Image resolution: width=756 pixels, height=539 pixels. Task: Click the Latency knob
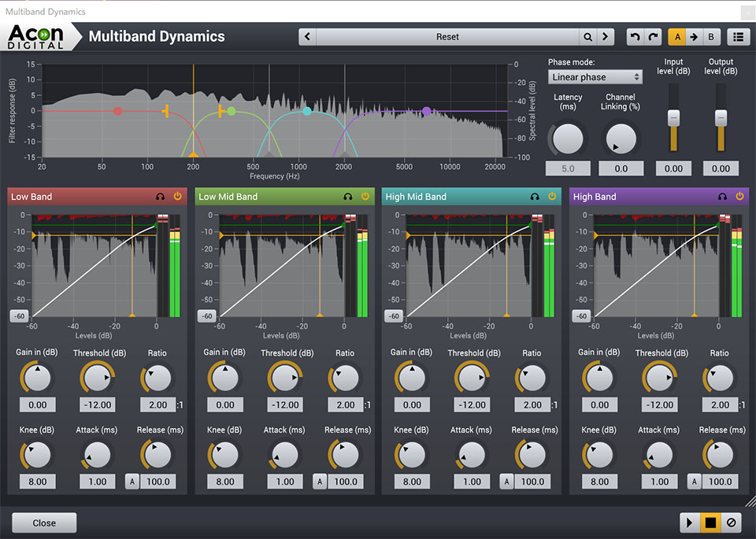click(568, 138)
